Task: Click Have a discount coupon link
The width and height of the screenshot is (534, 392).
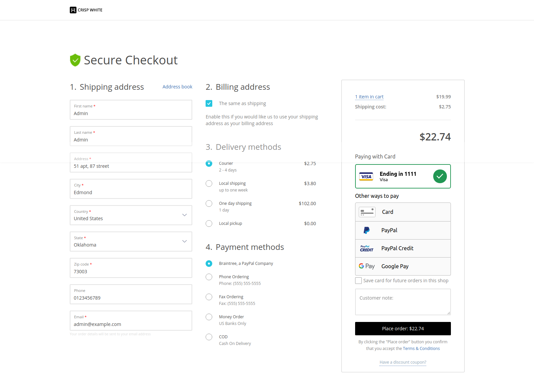Action: pyautogui.click(x=403, y=362)
